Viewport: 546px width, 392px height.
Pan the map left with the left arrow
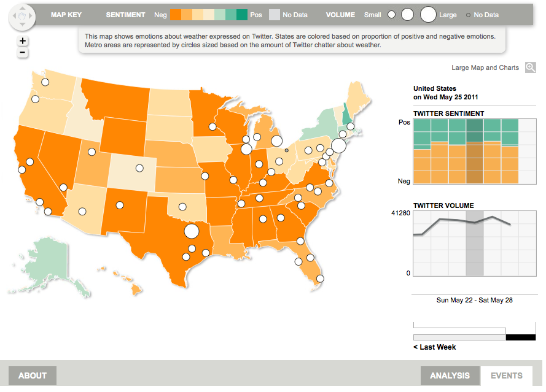click(14, 16)
